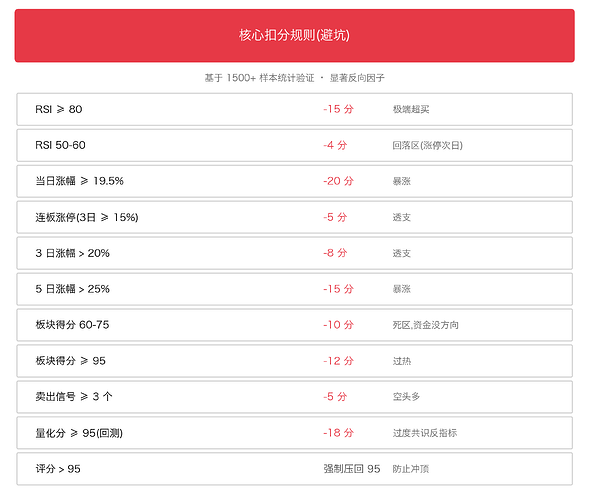The width and height of the screenshot is (589, 500).
Task: Click the red 核心扣分规则(避坑) header banner
Action: coord(294,36)
